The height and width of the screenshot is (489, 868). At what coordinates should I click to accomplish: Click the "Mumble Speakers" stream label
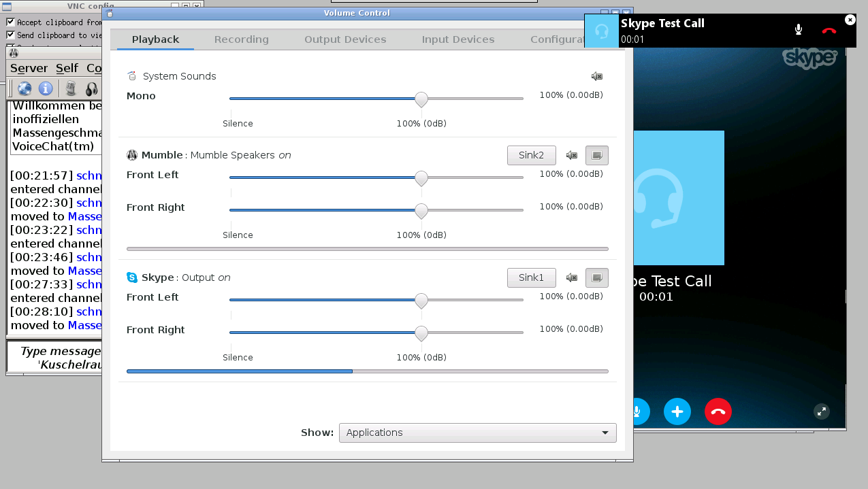click(x=233, y=155)
